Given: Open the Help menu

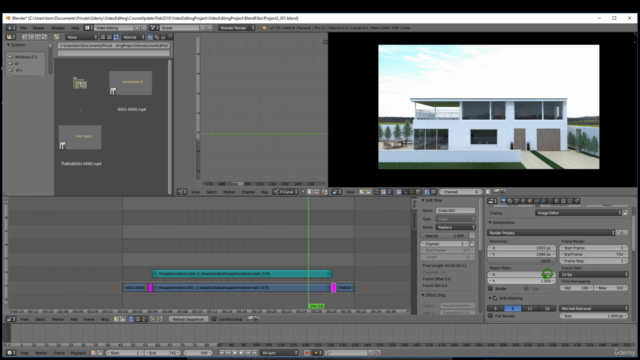Looking at the screenshot, I should pyautogui.click(x=75, y=28).
